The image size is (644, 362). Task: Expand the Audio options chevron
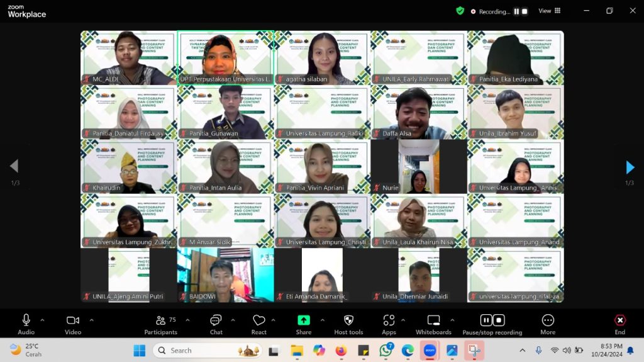point(42,319)
